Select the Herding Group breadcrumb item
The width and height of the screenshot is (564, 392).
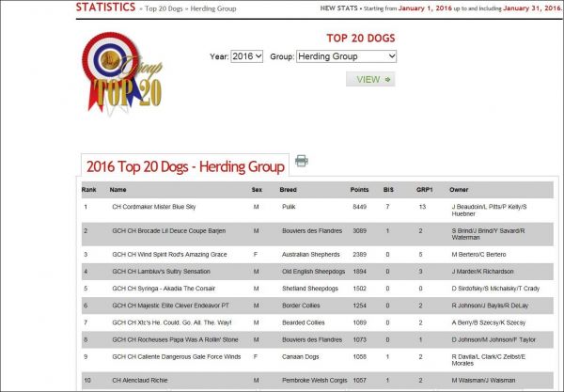point(235,9)
